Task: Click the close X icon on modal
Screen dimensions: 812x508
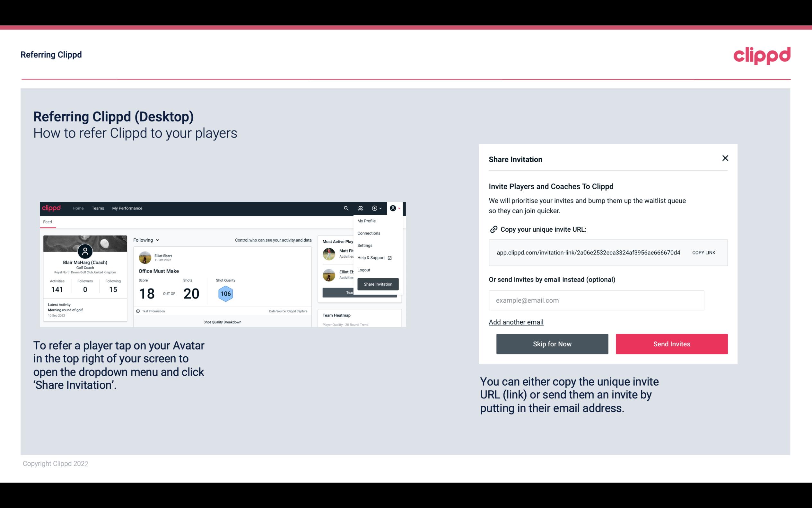Action: pos(725,158)
